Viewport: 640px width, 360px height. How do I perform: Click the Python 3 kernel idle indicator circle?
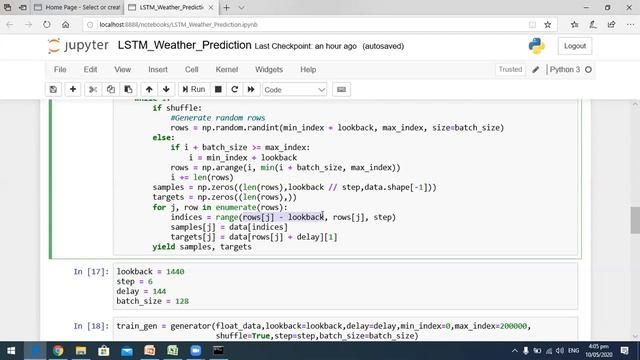point(588,70)
